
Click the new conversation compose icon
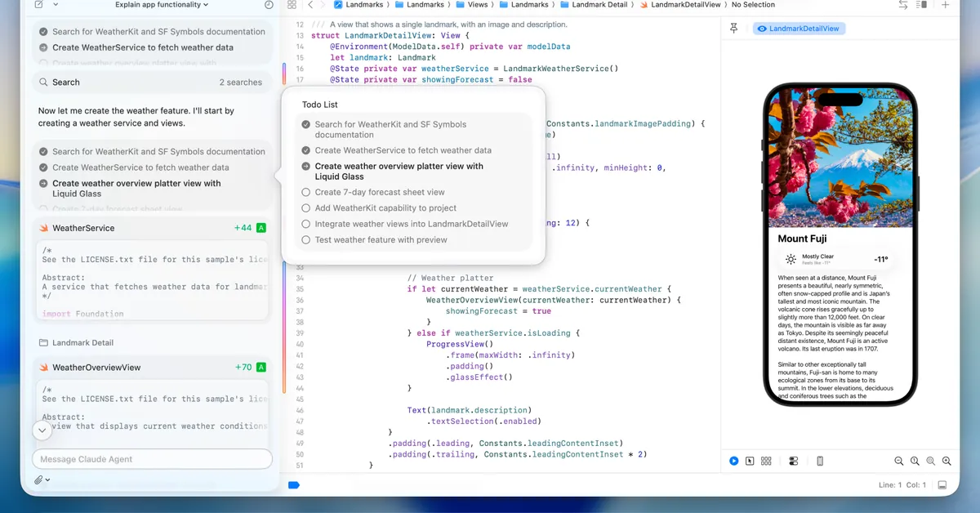[x=39, y=5]
